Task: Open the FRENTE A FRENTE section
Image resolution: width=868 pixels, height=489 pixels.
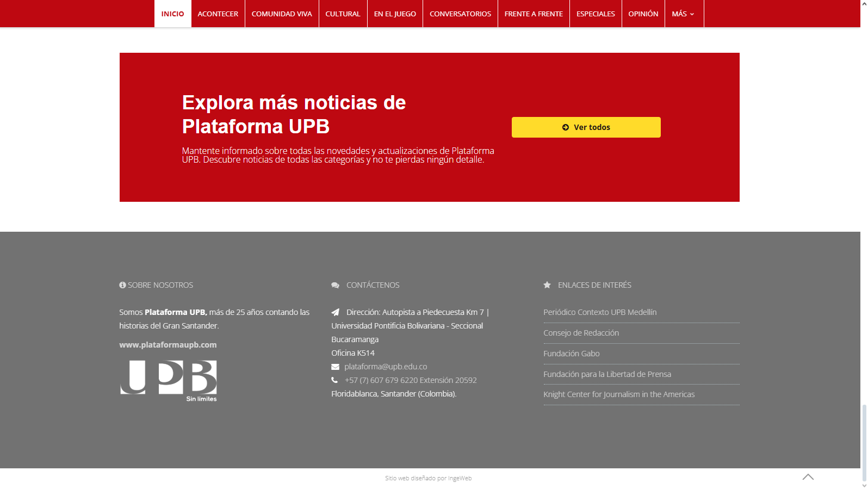Action: click(534, 14)
